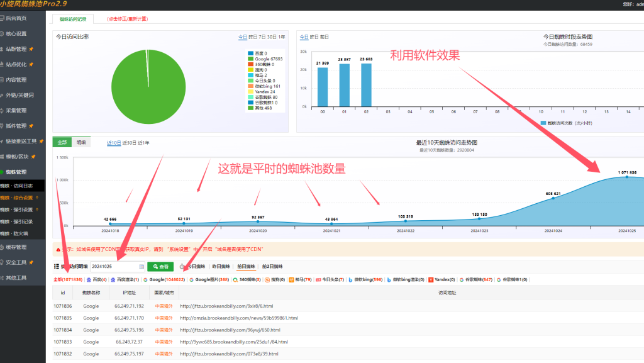Screen dimensions: 644x363
Task: Filter by Google(1046022) spider
Action: [164, 279]
